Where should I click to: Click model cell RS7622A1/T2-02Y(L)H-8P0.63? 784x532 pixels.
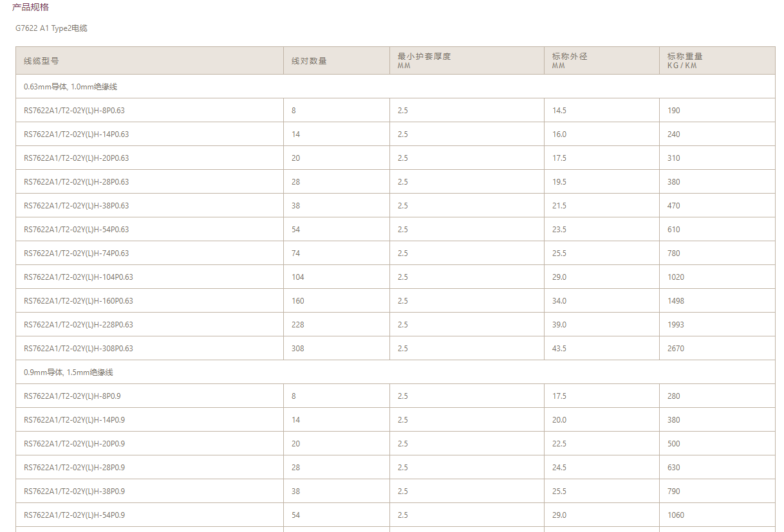pos(74,111)
